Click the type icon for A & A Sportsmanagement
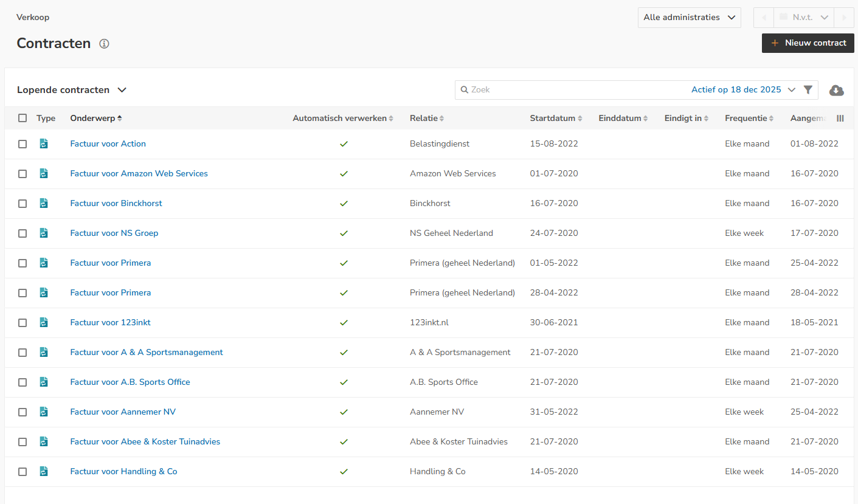The height and width of the screenshot is (504, 858). (x=44, y=353)
